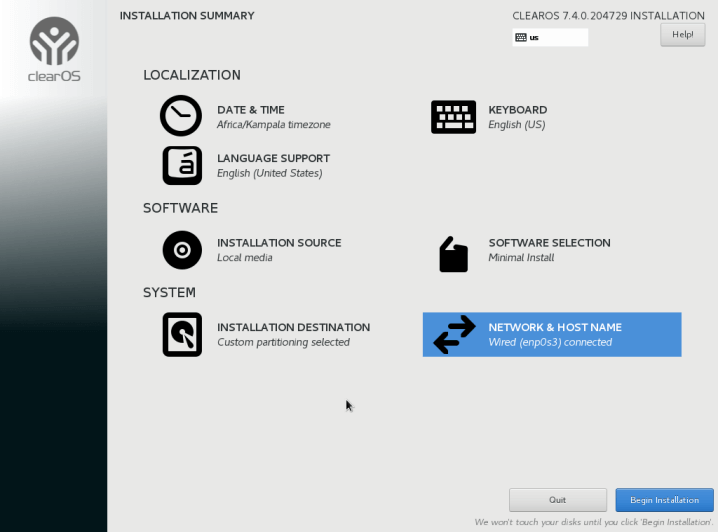Open Software Selection package icon

click(x=453, y=255)
